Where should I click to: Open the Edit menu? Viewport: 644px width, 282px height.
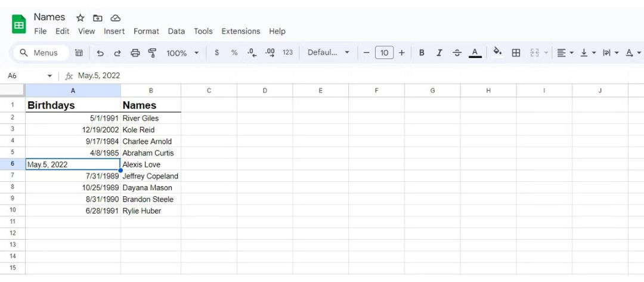tap(63, 31)
